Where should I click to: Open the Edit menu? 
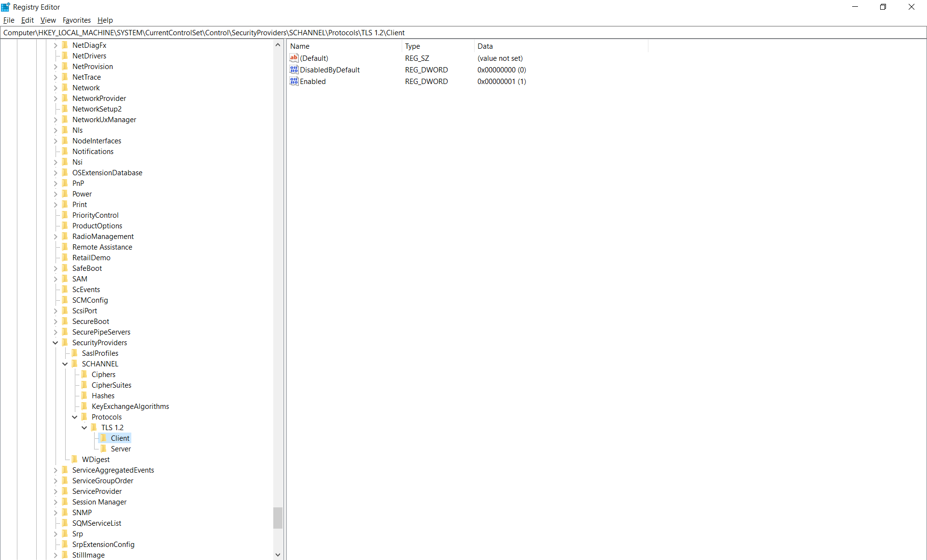pos(27,20)
